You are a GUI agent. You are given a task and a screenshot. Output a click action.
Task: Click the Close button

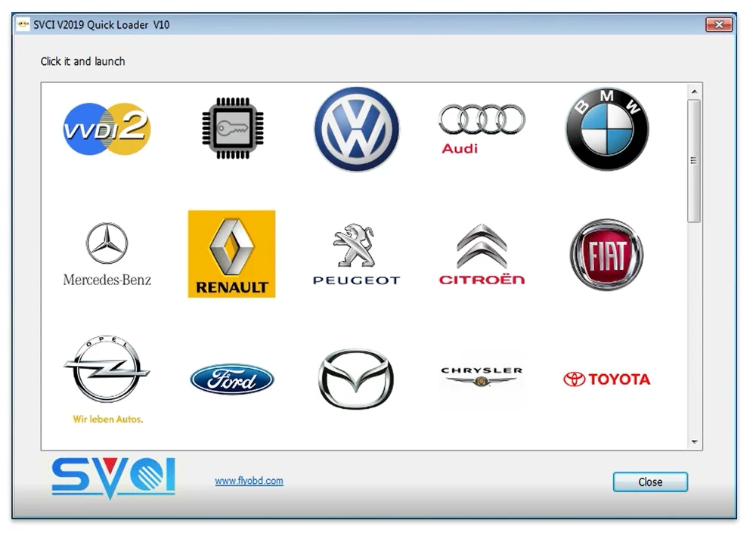[650, 482]
